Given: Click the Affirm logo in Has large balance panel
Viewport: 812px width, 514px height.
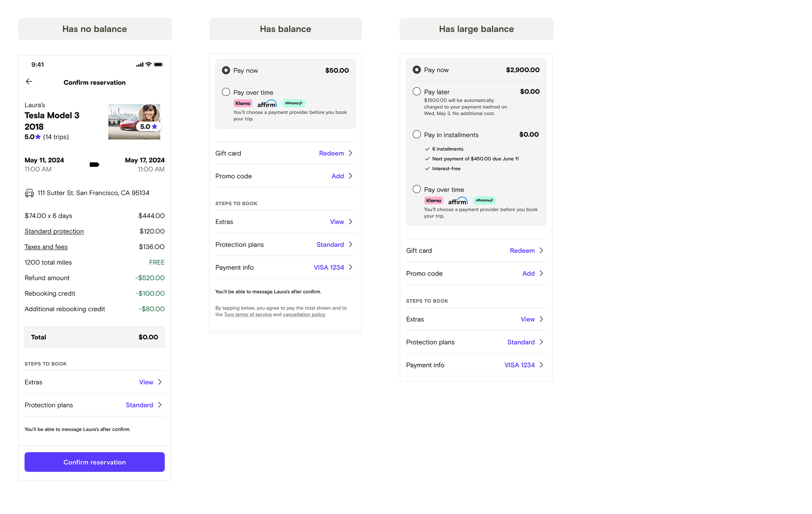Looking at the screenshot, I should (457, 201).
